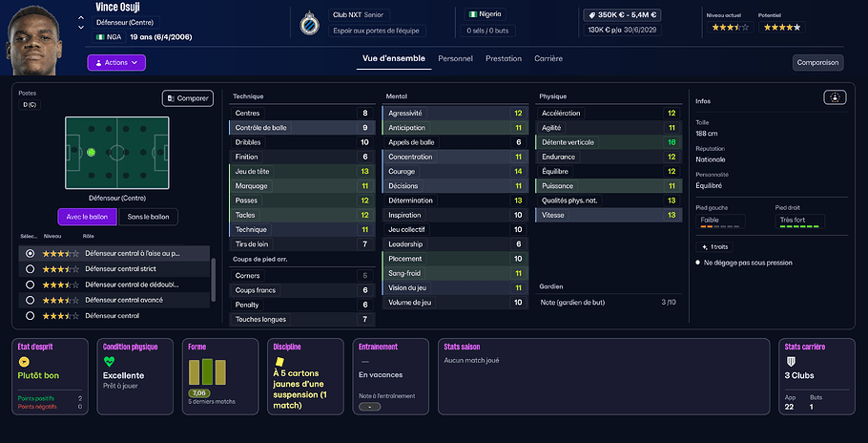Image resolution: width=868 pixels, height=443 pixels.
Task: Select the Défenseur central avancé role radio
Action: click(31, 300)
